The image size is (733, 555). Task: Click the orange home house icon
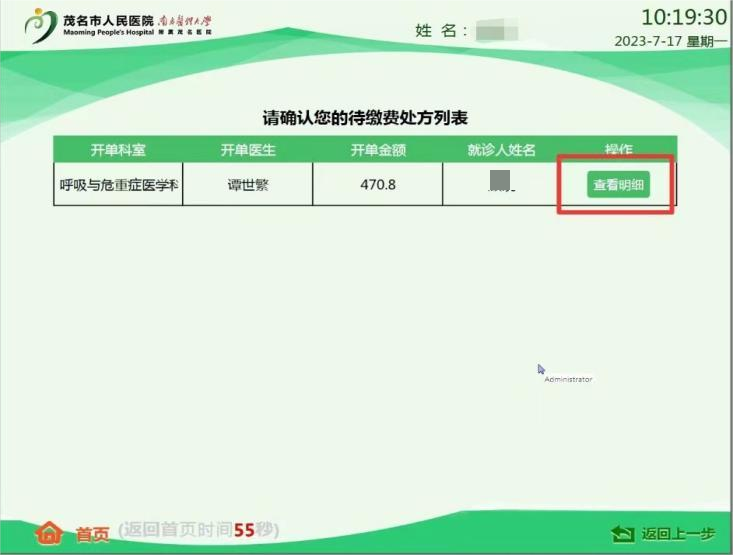click(49, 532)
